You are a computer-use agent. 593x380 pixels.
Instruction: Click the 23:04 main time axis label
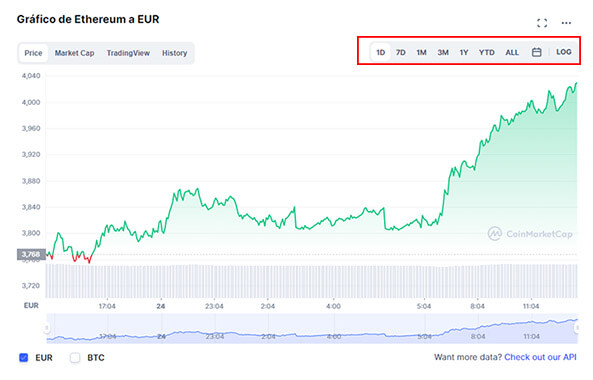coord(214,306)
